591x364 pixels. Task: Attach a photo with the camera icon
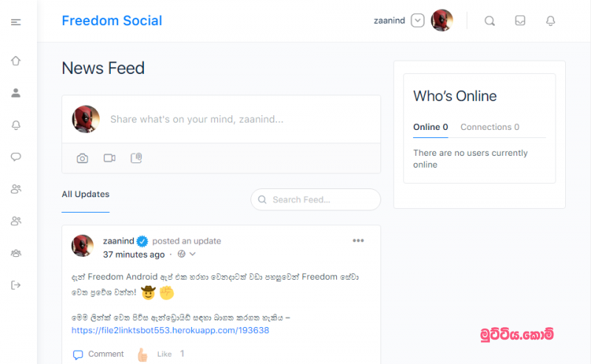point(82,158)
